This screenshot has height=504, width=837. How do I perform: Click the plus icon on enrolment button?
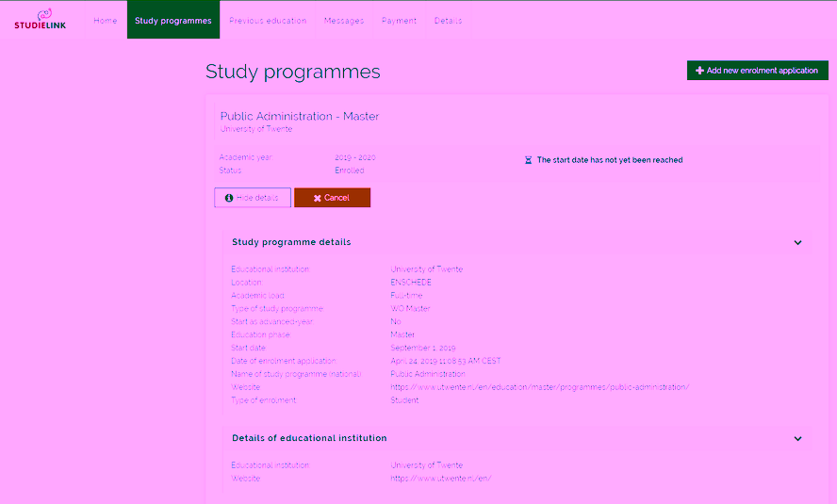pos(699,71)
